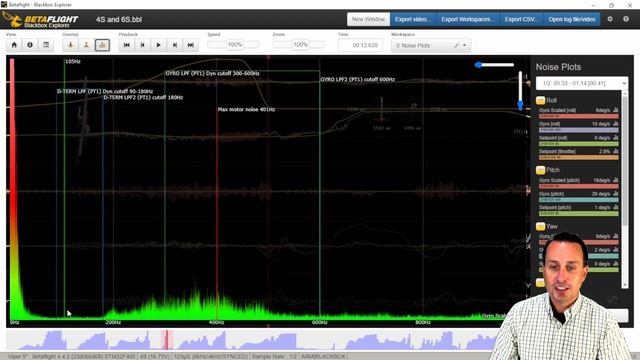640x360 pixels.
Task: Click the purple color bar under Gyro [roll]
Action: [x=579, y=130]
